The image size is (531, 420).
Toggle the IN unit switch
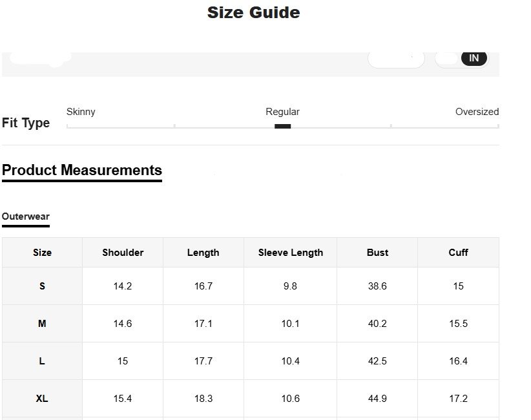tap(474, 58)
